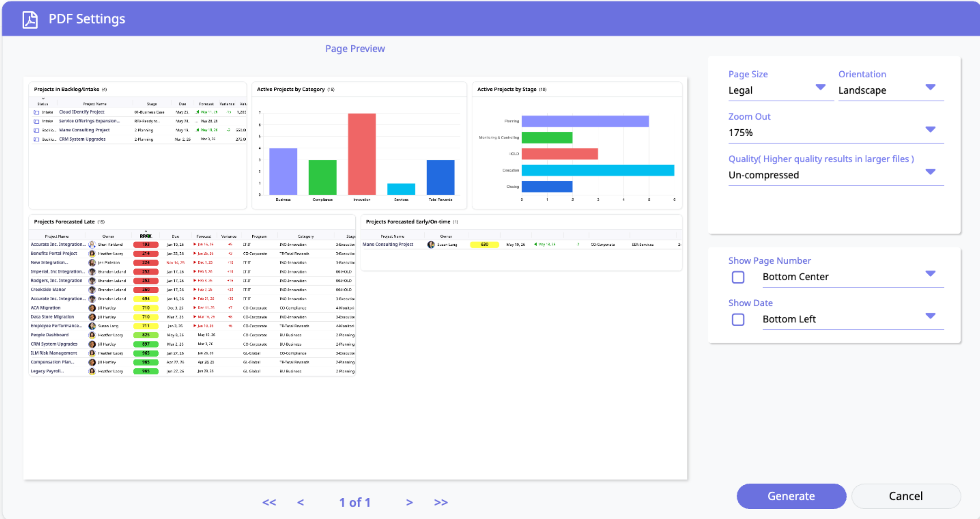This screenshot has height=519, width=980.
Task: Click intake status icon for Cloud Identify Project
Action: click(36, 112)
